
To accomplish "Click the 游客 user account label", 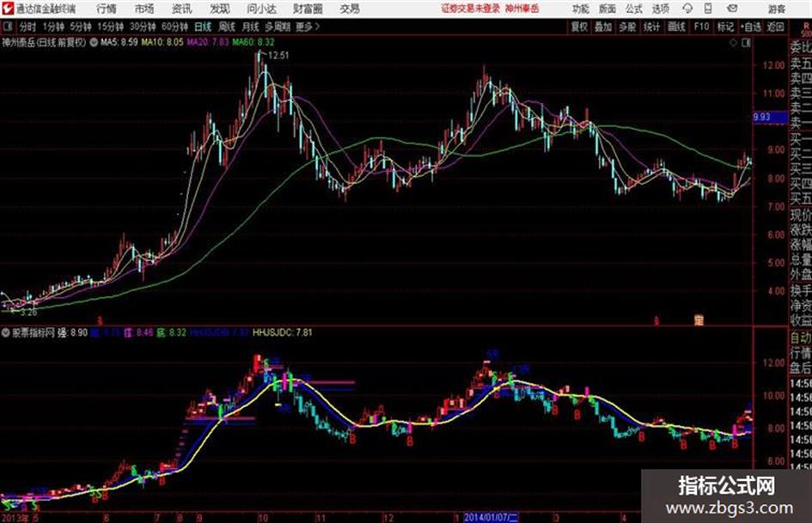I will click(776, 9).
